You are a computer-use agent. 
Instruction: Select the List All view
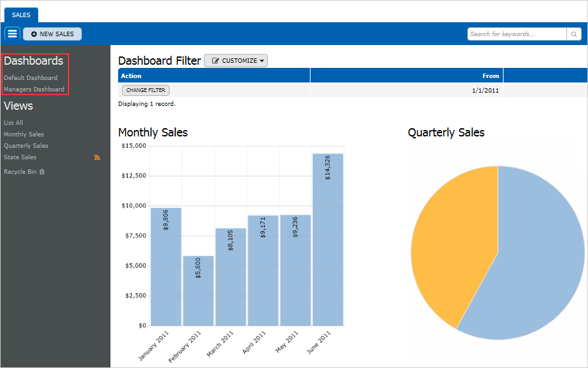click(13, 123)
